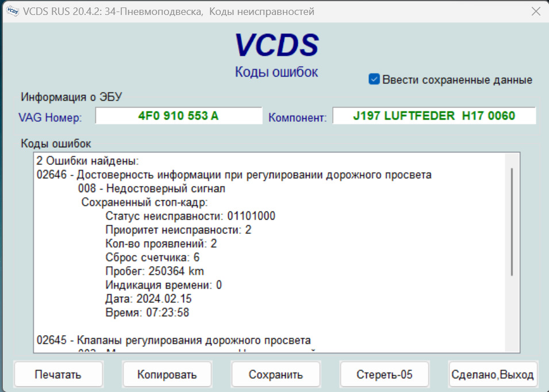Select the 'Кол-во проявлений: 2' line
The height and width of the screenshot is (392, 549).
[x=162, y=244]
